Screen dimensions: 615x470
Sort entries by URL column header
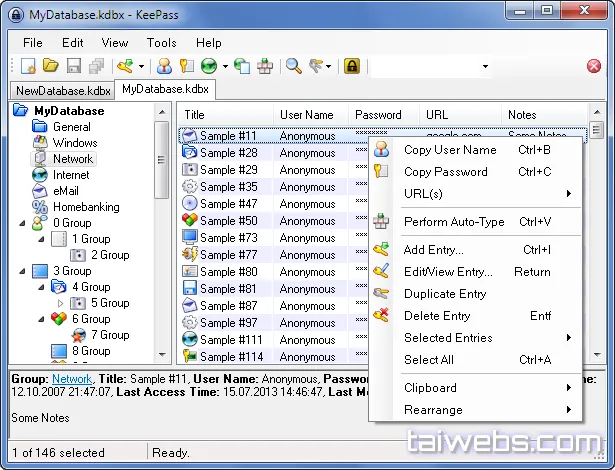click(x=461, y=115)
